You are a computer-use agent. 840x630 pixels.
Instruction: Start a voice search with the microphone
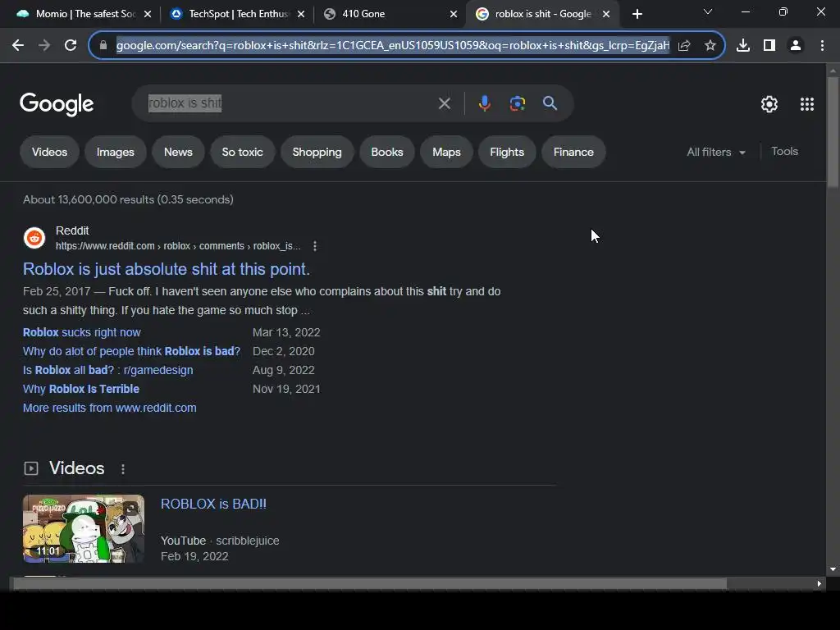click(x=484, y=103)
